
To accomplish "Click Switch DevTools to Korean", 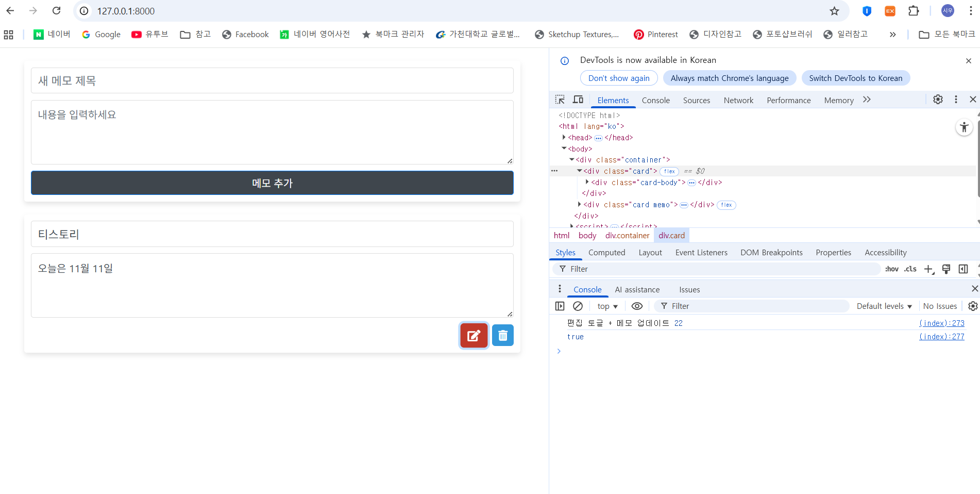I will (856, 78).
